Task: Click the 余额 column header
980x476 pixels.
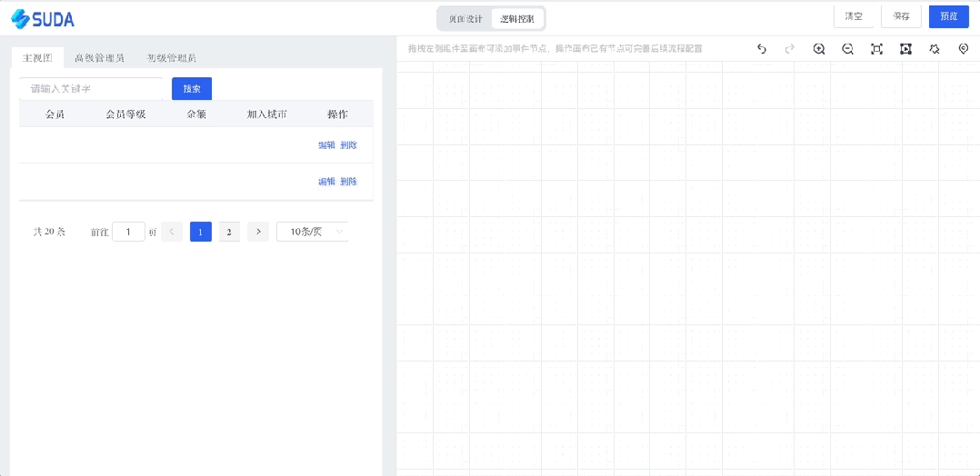Action: click(x=196, y=114)
